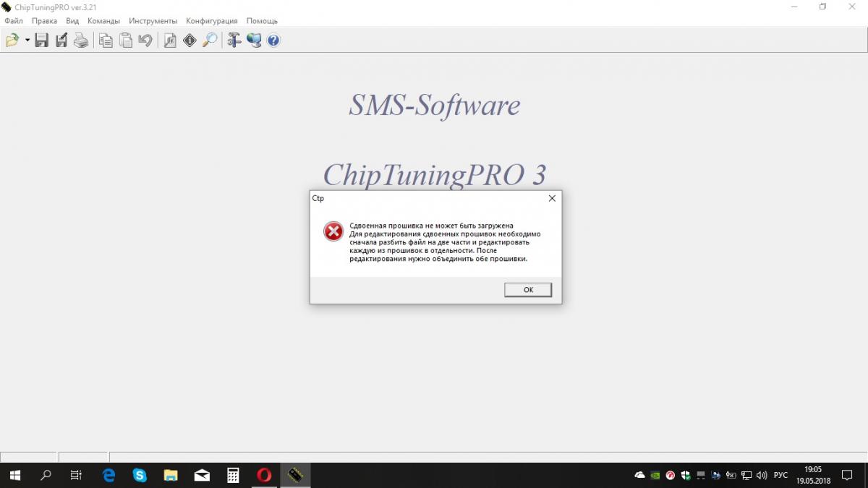Expand the dropdown arrow beside open icon
868x488 pixels.
tap(27, 40)
